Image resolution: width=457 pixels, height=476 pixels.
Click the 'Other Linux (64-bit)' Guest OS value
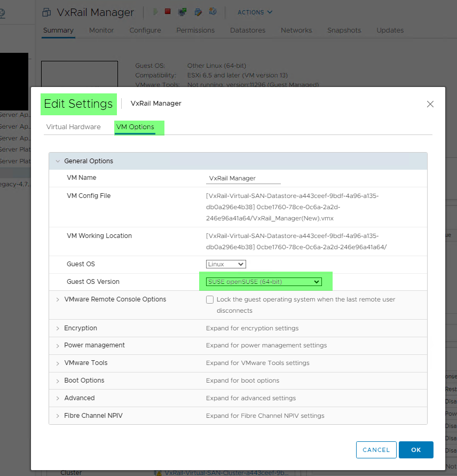(217, 66)
